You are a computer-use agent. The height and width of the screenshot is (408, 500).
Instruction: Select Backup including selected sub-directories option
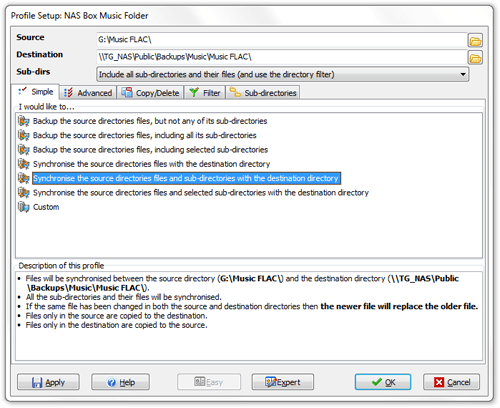pos(150,150)
